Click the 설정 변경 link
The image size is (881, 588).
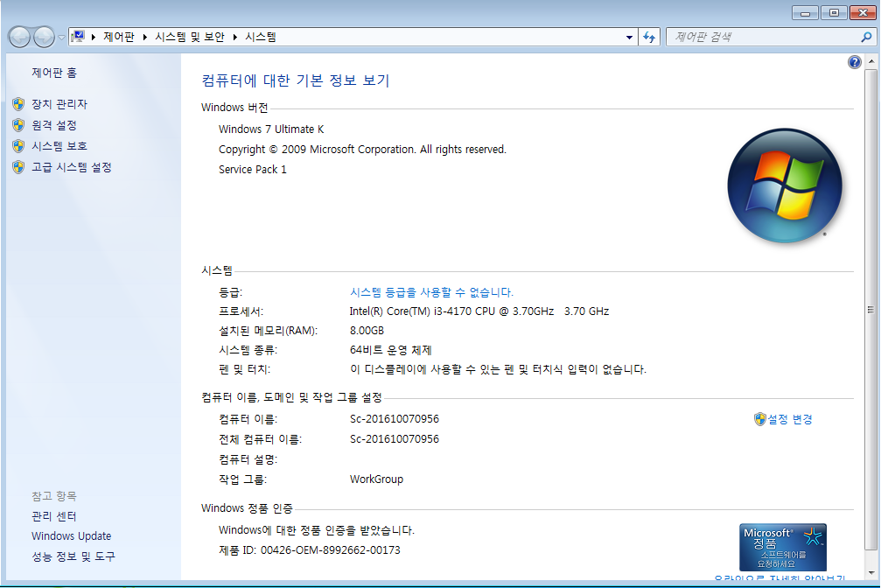[x=790, y=419]
